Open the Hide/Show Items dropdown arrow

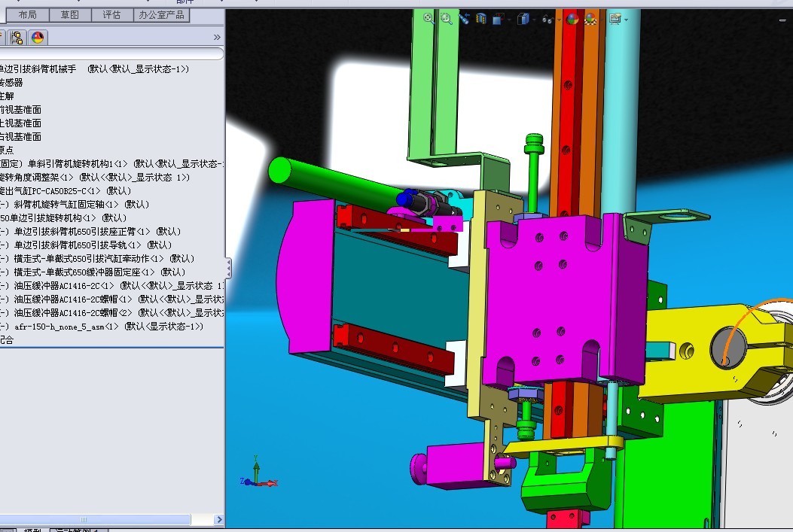point(559,20)
